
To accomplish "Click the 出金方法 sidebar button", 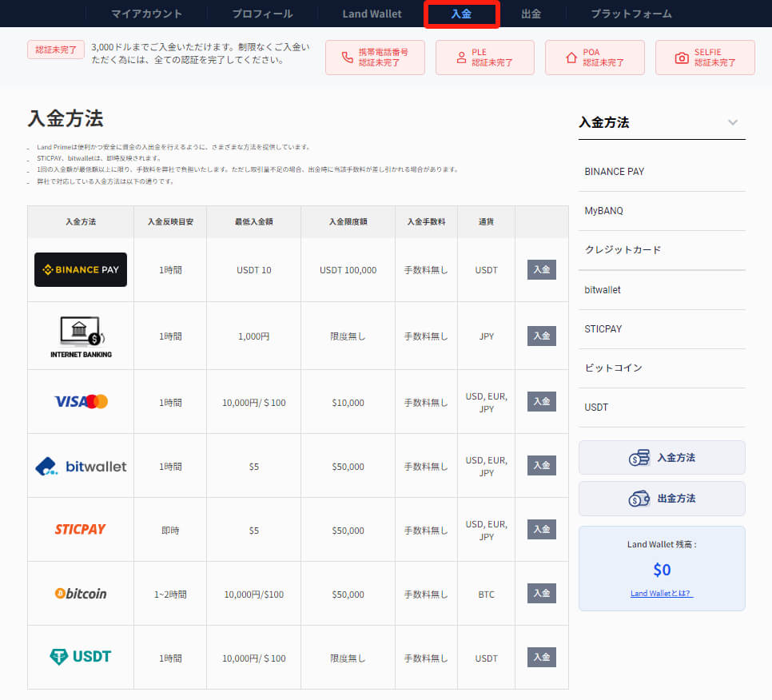I will 662,499.
